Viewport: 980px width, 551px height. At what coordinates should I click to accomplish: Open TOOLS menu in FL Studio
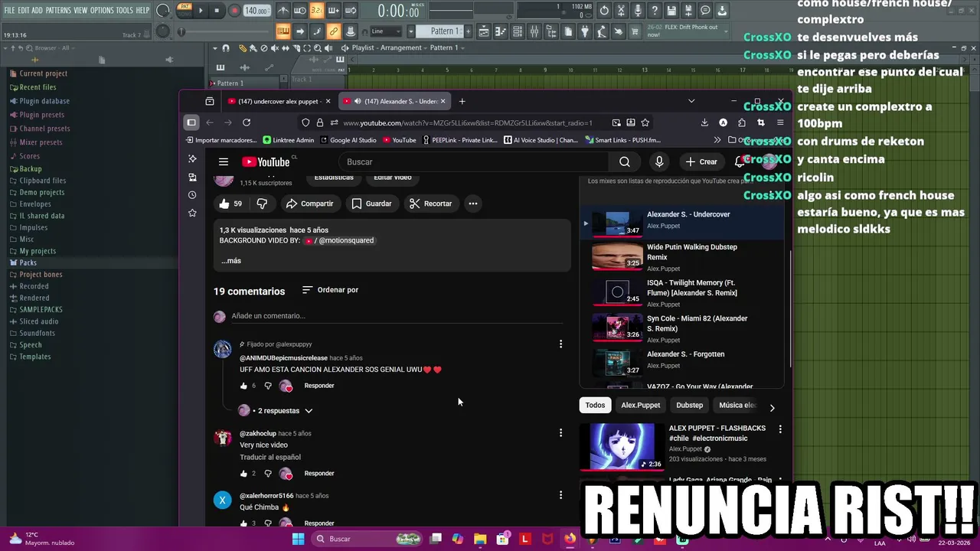[x=125, y=10]
